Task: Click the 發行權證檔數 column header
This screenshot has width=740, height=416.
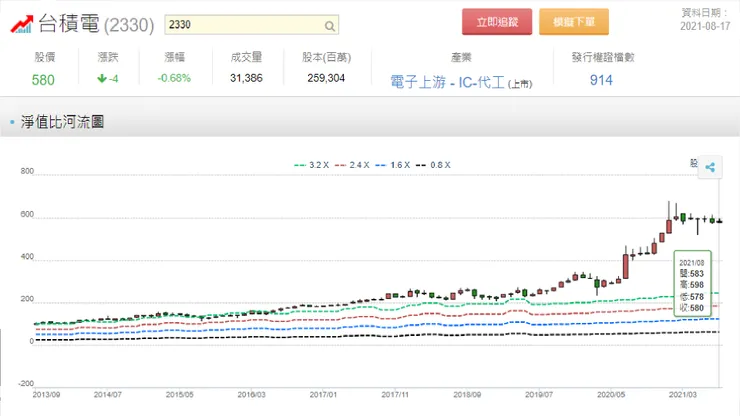Action: click(x=603, y=57)
